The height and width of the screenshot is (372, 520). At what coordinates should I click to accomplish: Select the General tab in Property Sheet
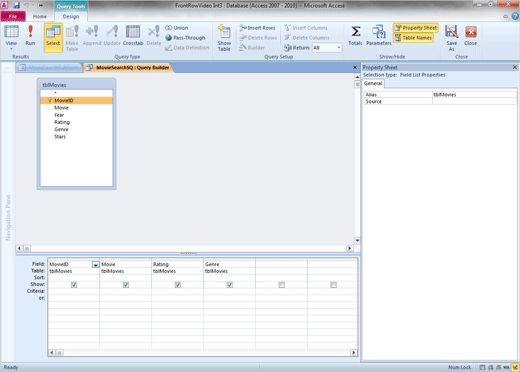pos(373,83)
